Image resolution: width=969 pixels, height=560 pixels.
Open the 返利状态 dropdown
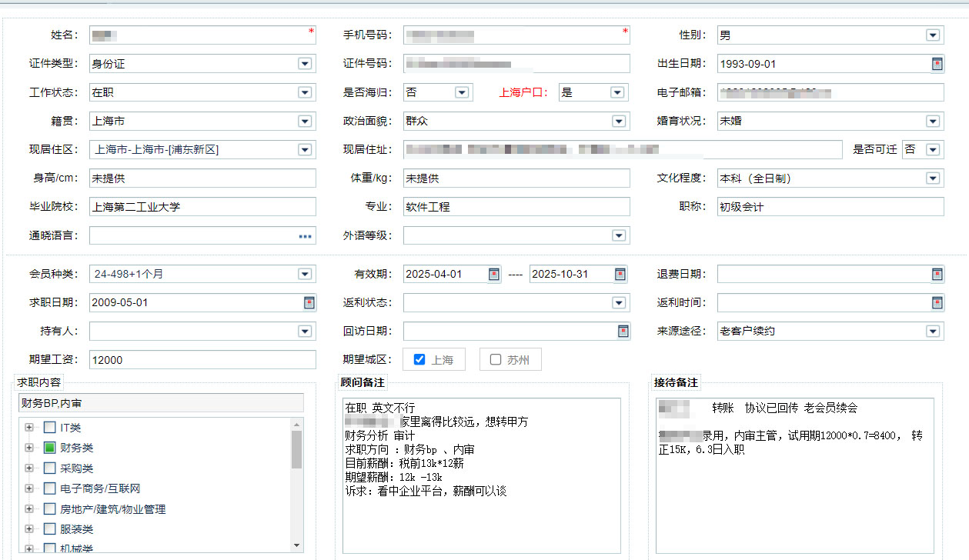pyautogui.click(x=619, y=302)
